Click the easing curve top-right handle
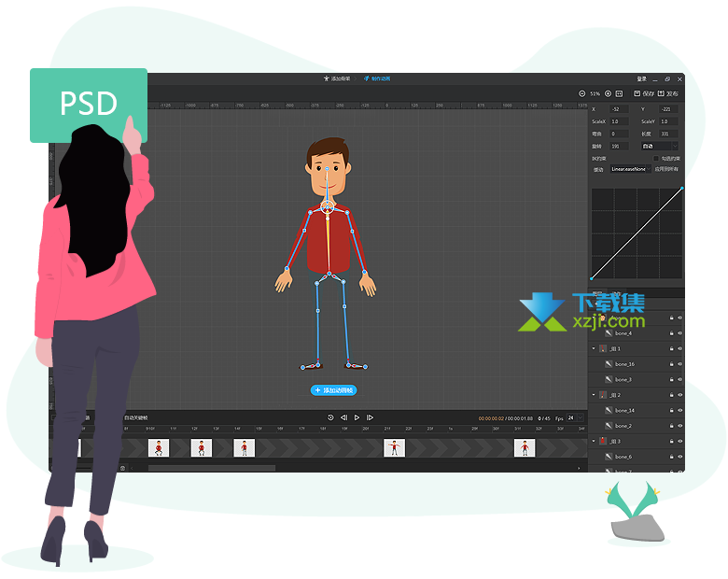Viewport: 728px width, 579px height. pyautogui.click(x=682, y=188)
